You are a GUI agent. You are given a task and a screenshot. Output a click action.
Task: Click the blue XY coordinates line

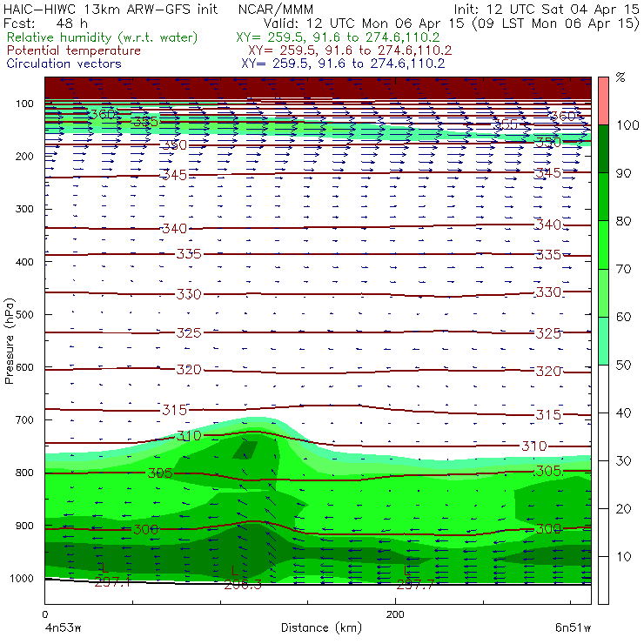[343, 64]
